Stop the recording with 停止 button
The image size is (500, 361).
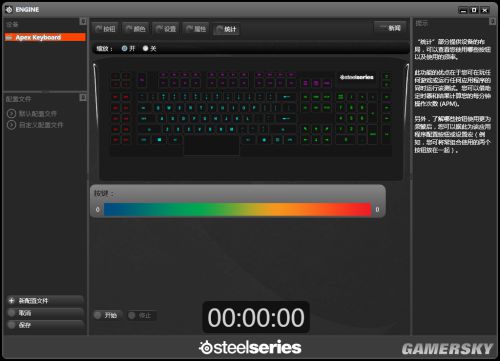141,315
